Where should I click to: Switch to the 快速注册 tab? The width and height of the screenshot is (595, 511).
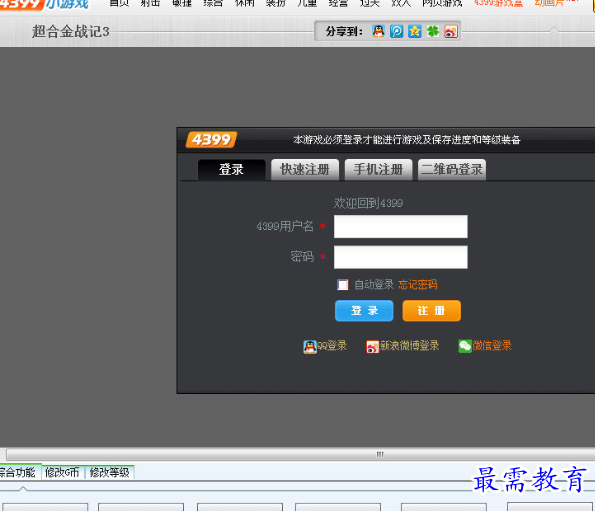coord(305,170)
